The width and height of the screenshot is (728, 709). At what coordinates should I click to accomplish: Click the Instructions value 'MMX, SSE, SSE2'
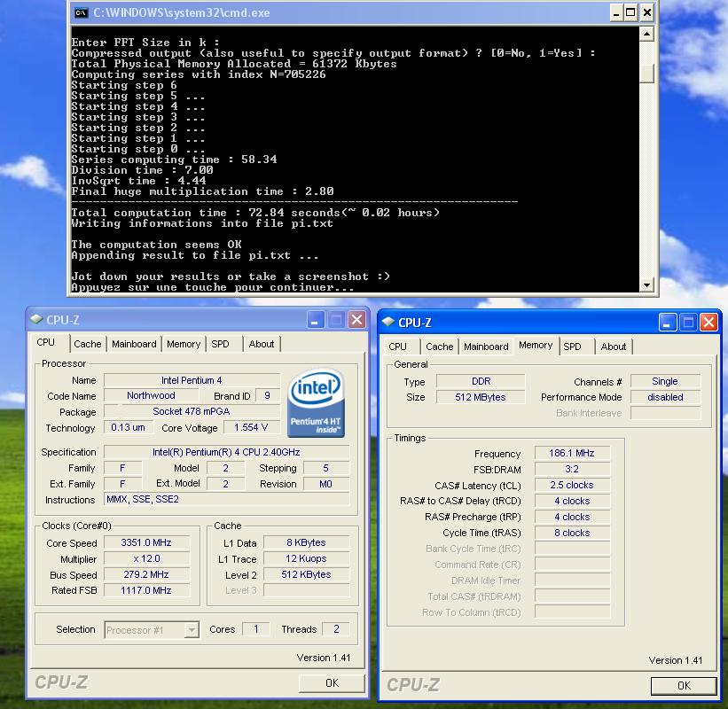[226, 499]
